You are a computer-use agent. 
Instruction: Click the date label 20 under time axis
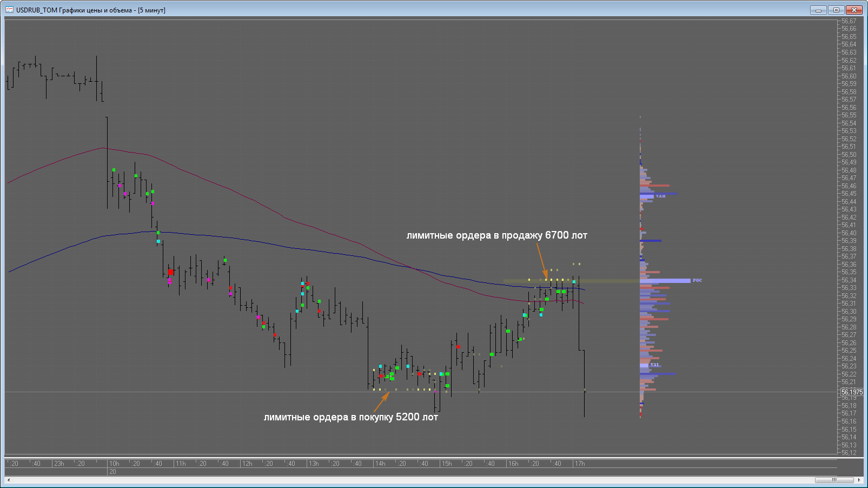pyautogui.click(x=112, y=472)
